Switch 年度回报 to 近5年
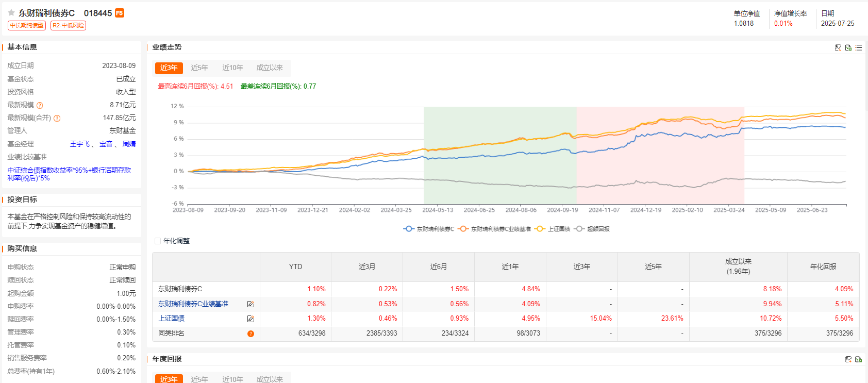This screenshot has width=868, height=383. pyautogui.click(x=199, y=379)
